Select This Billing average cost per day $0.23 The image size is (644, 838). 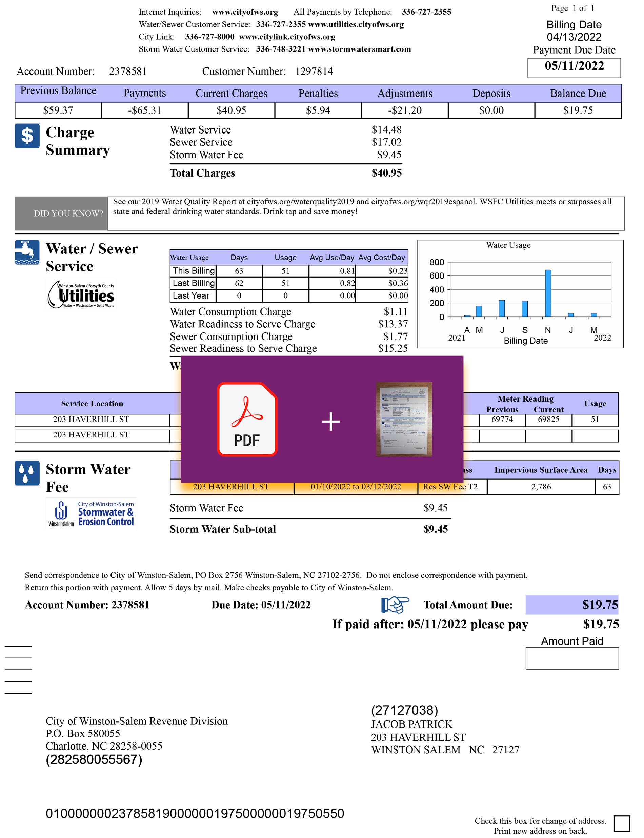[398, 271]
